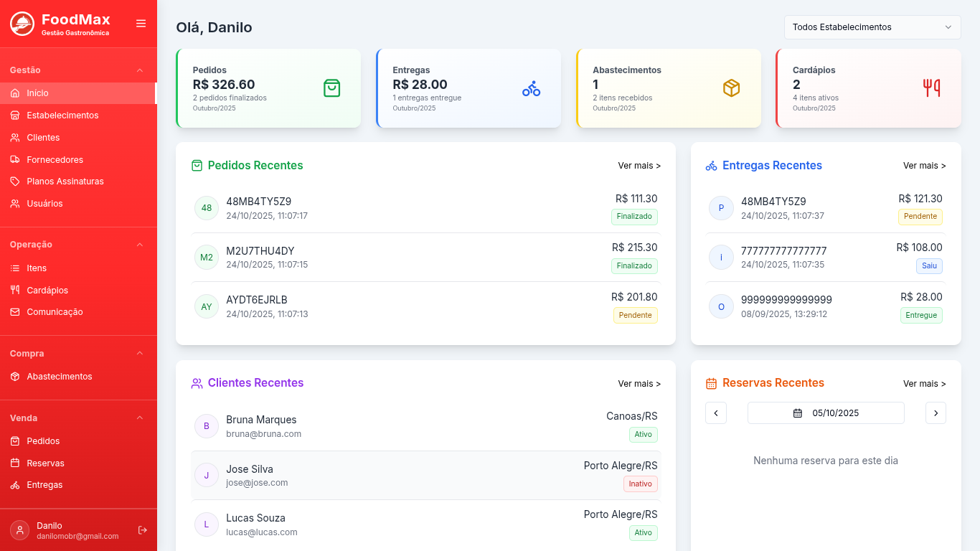Click Ver mais in Pedidos Recentes
Viewport: 980px width, 551px height.
point(639,166)
